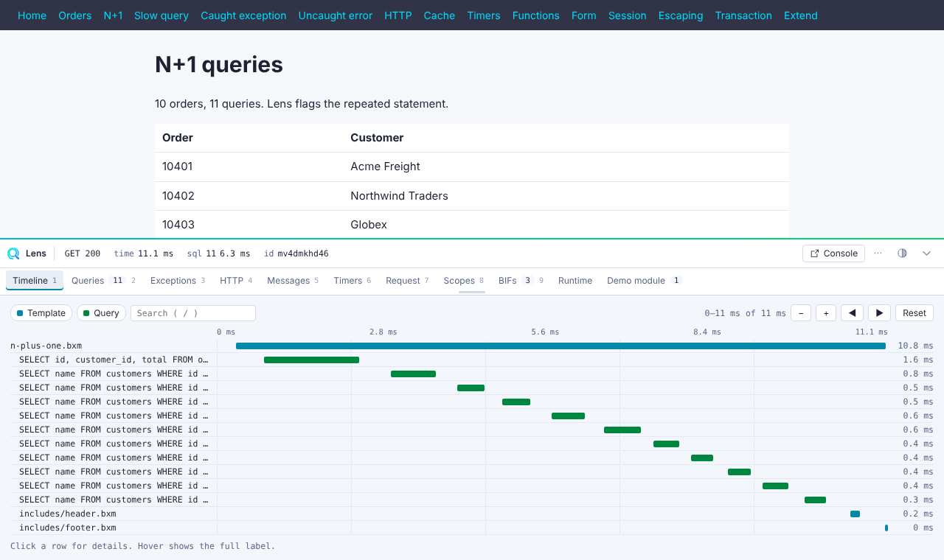
Task: Open the Lens more options ellipsis
Action: tap(878, 253)
